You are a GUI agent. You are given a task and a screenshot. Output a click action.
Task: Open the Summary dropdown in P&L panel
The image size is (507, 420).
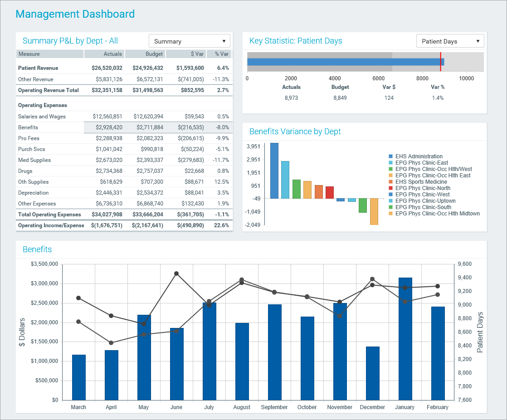189,41
